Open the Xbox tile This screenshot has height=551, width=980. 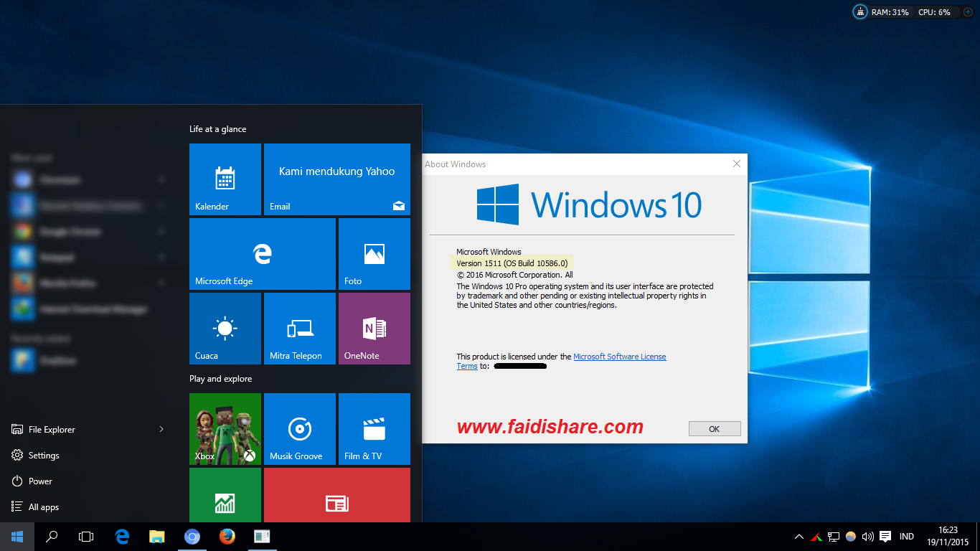tap(225, 428)
